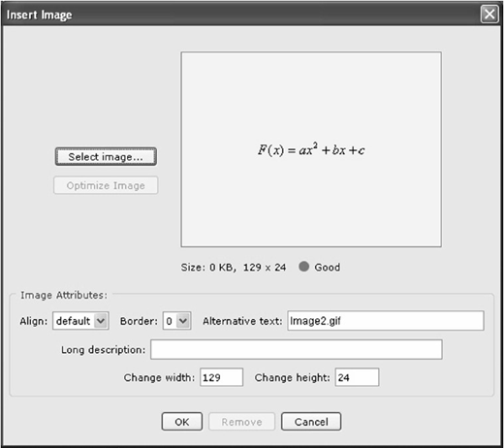The image size is (504, 448).
Task: Click the disabled Remove button
Action: tap(241, 422)
